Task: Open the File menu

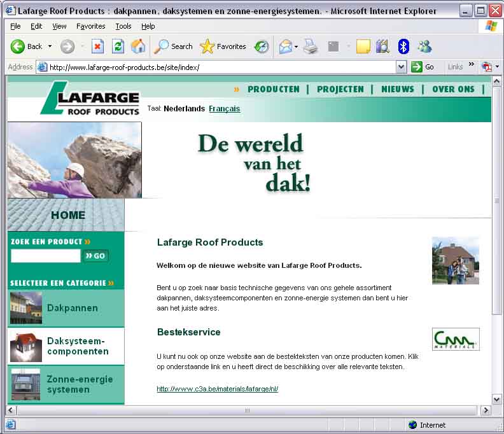Action: coord(15,26)
